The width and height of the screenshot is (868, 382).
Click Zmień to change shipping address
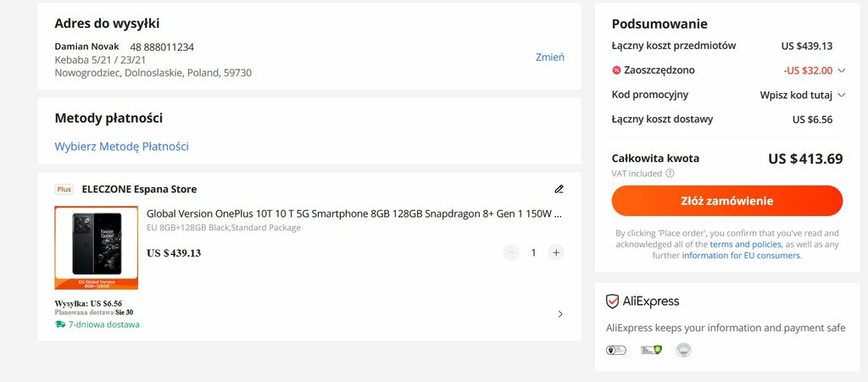[549, 57]
